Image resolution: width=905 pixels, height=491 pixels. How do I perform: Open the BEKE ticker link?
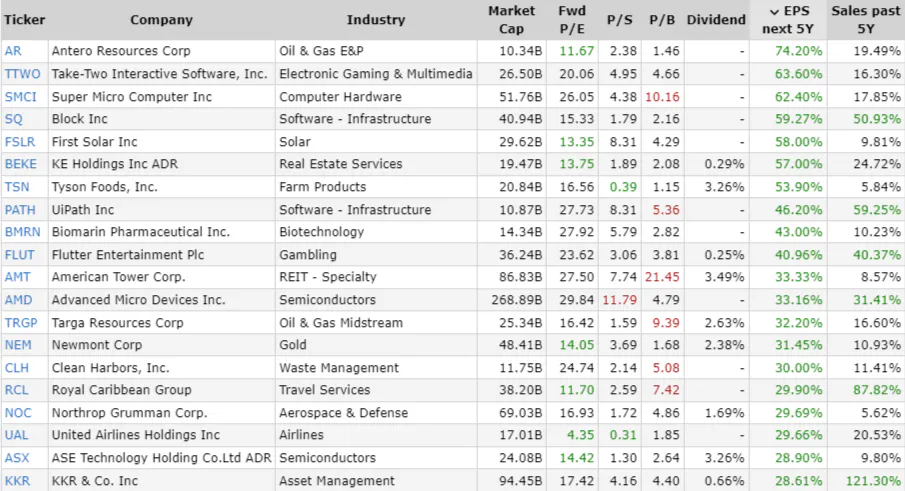20,164
